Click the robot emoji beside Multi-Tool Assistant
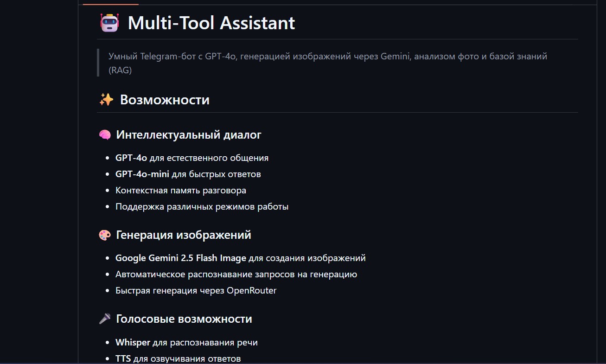 (109, 23)
